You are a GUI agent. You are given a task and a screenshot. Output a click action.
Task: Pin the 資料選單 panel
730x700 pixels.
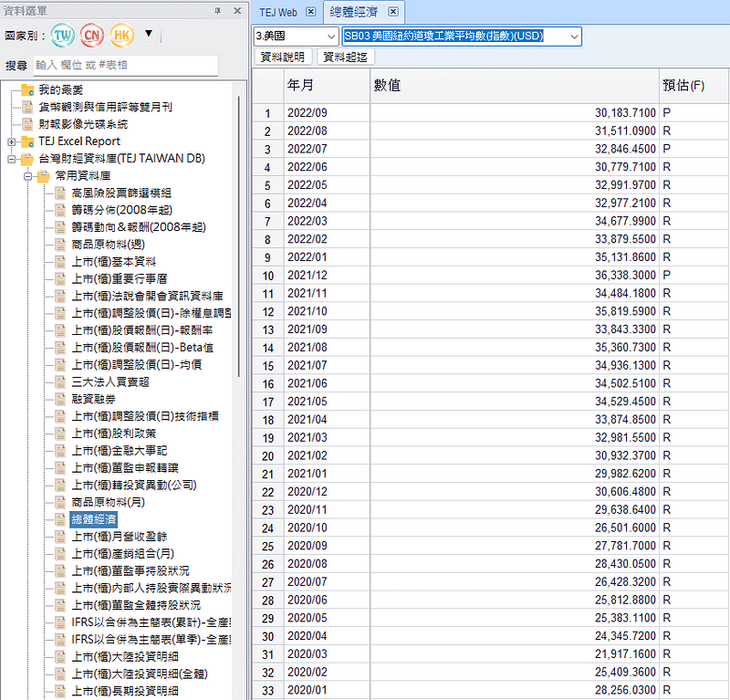[x=217, y=10]
